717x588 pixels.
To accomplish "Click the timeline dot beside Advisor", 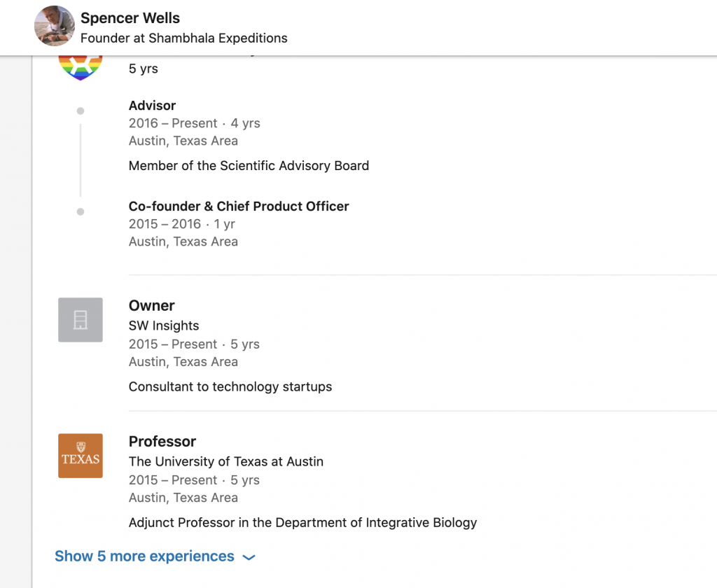I will coord(81,111).
